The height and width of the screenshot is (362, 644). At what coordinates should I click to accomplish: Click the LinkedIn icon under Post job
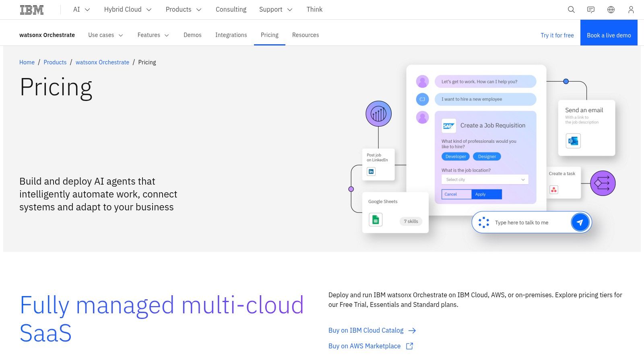(371, 171)
